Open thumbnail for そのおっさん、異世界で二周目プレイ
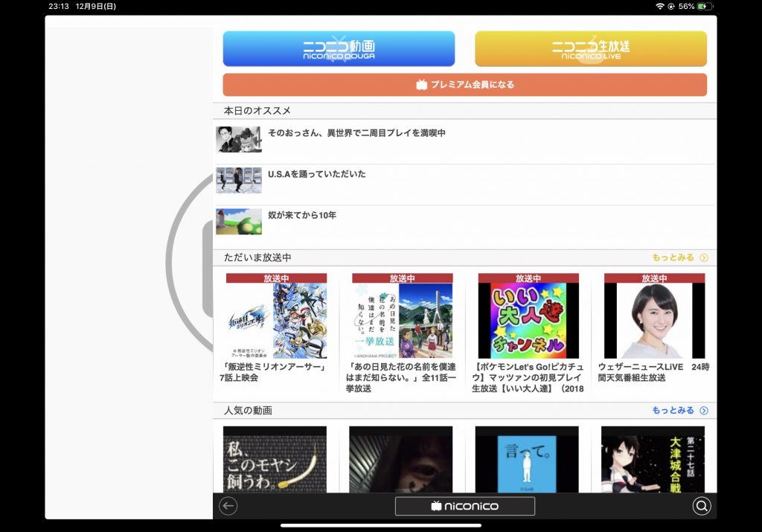 point(239,139)
